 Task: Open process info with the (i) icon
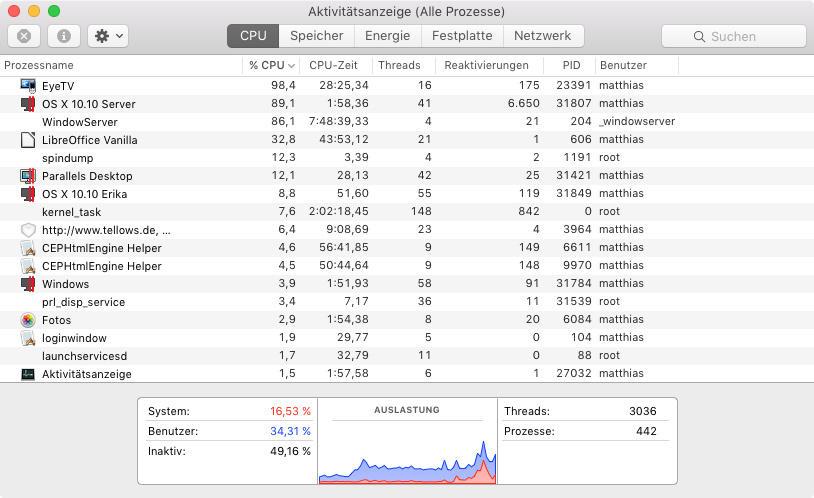(64, 36)
